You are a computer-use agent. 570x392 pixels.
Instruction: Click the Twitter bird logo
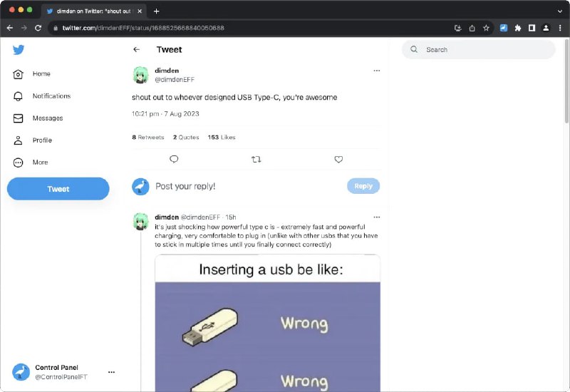click(19, 49)
